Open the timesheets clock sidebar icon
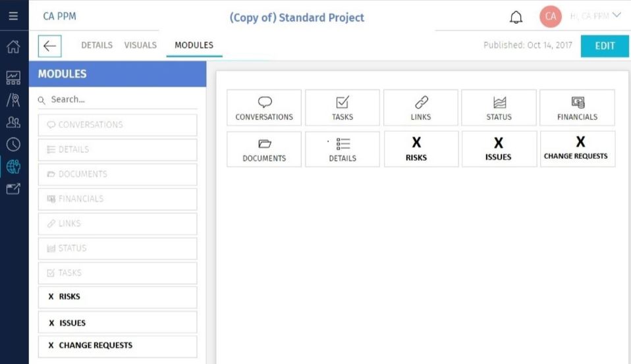Image resolution: width=631 pixels, height=364 pixels. coord(13,144)
